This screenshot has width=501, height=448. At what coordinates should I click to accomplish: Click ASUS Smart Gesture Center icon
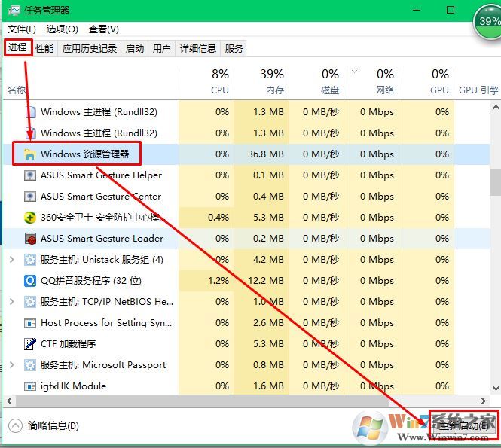30,197
